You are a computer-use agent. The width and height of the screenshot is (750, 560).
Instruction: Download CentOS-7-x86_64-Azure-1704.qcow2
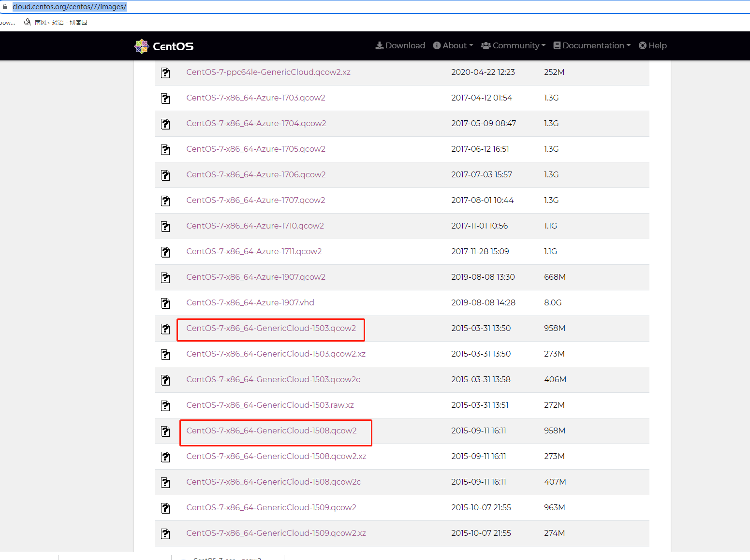(x=256, y=123)
